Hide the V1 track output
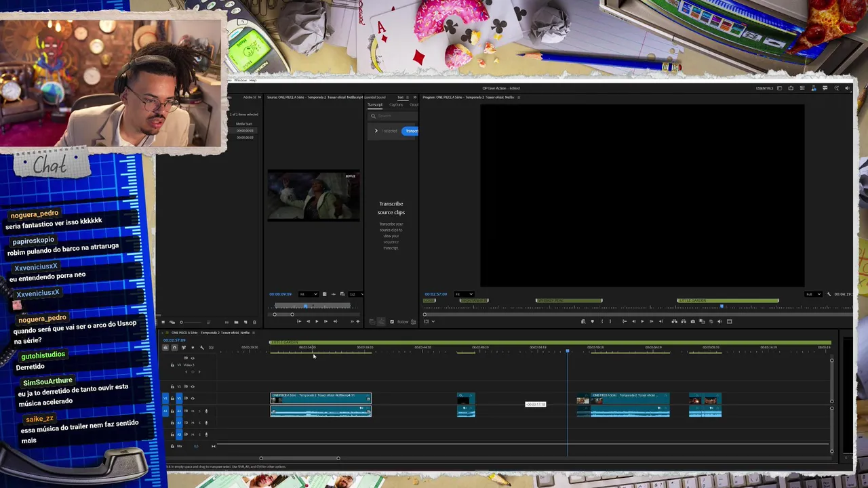 193,399
